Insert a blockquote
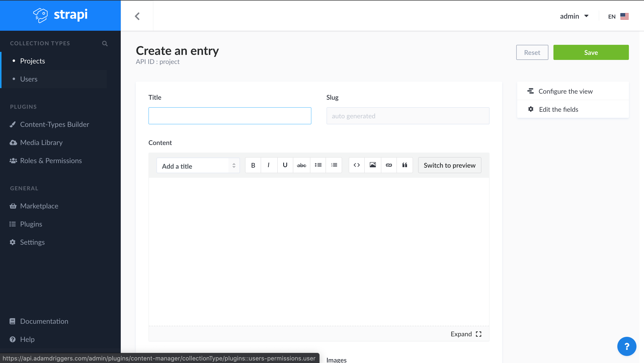The image size is (644, 363). pos(405,165)
